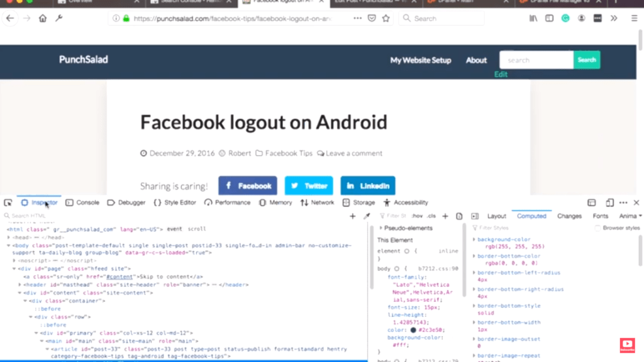Click the red subscribe badge icon
This screenshot has width=644, height=362.
(627, 345)
